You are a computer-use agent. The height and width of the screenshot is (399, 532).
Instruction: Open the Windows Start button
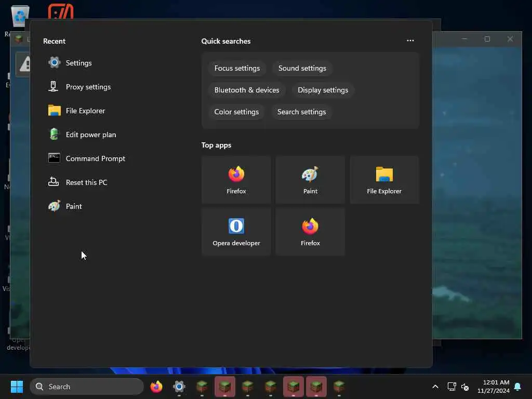pos(17,387)
